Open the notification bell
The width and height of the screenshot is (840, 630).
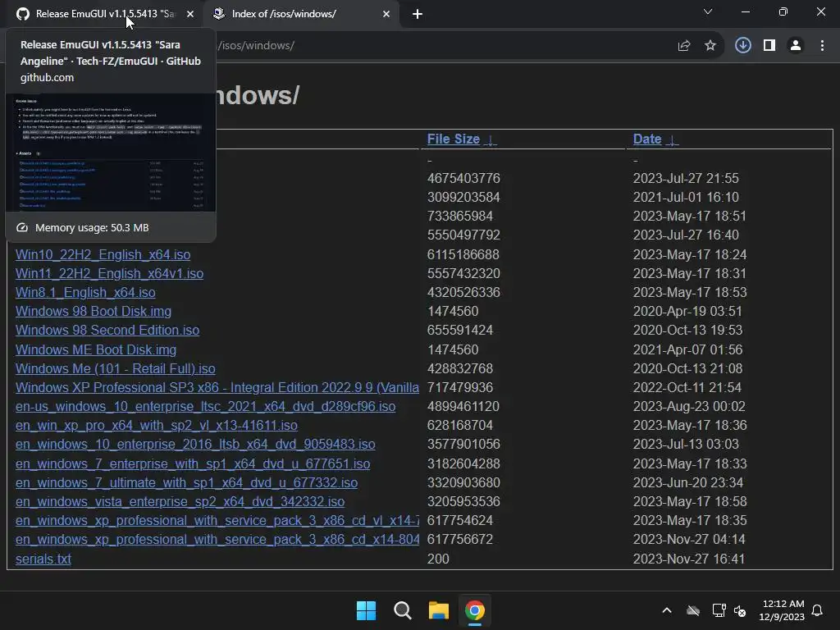tap(818, 610)
